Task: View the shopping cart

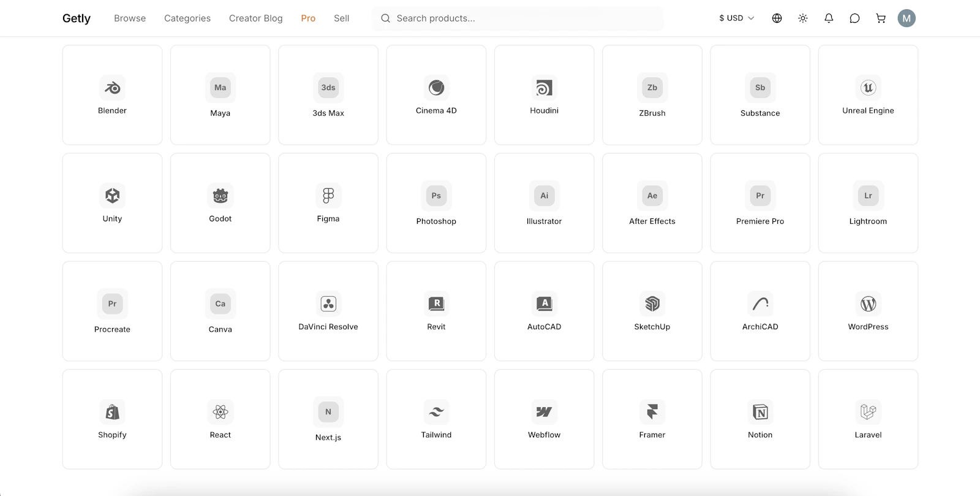Action: [881, 18]
